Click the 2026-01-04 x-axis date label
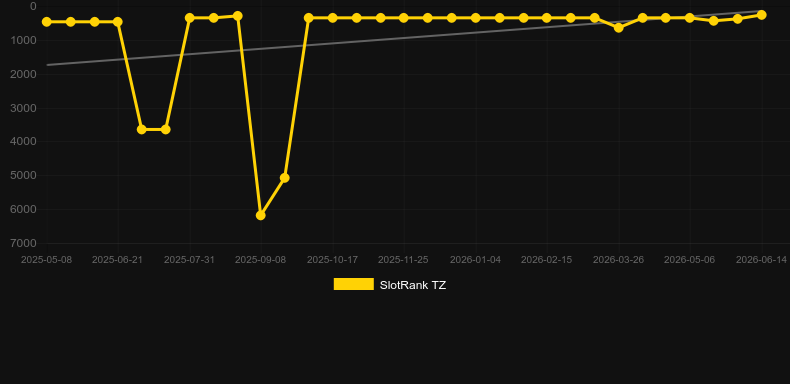 pos(475,260)
